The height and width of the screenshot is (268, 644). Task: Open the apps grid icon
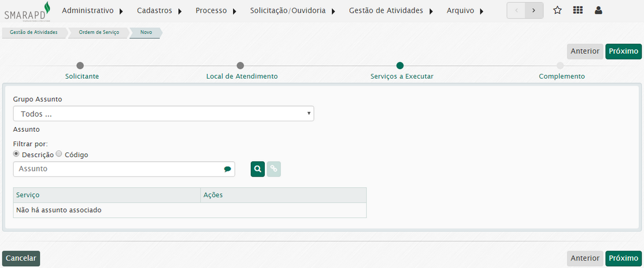578,10
